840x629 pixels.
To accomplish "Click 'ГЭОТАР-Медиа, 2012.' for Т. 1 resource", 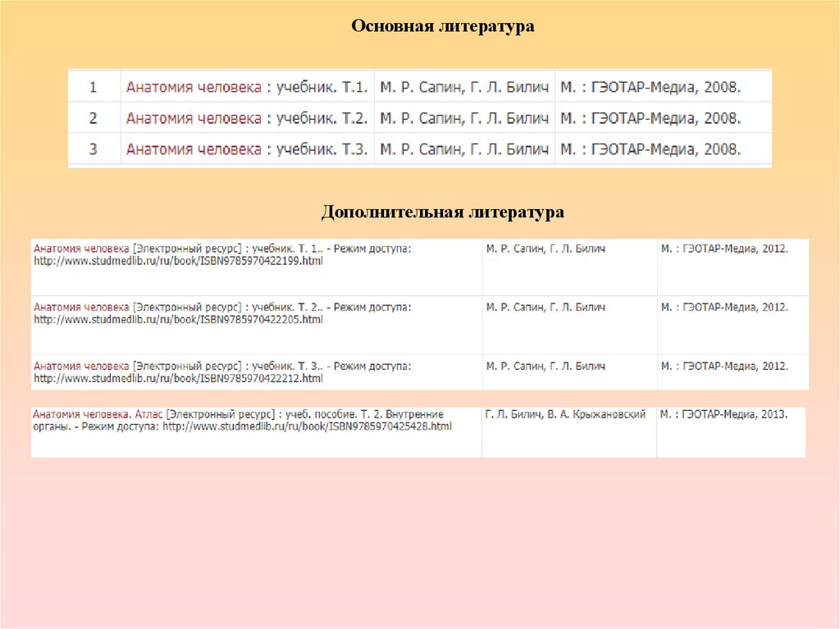I will pos(736,249).
